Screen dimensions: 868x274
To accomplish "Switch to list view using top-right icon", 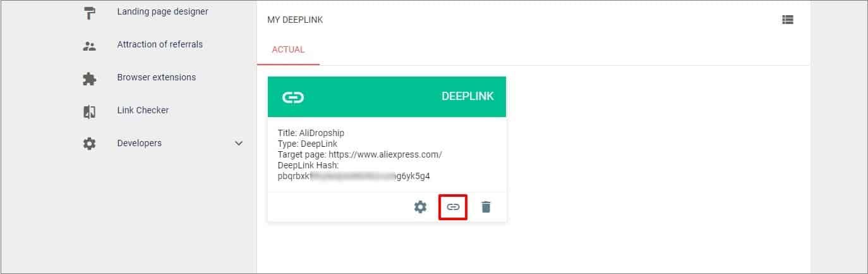I will pyautogui.click(x=787, y=20).
